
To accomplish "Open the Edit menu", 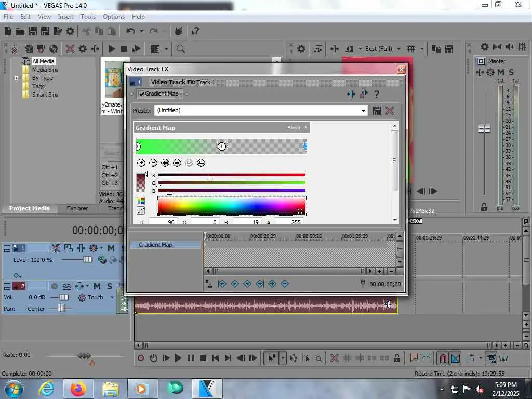I will (25, 17).
